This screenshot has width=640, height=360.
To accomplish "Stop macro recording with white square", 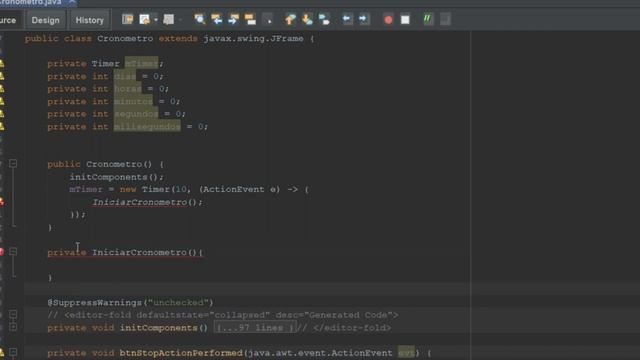I will coord(405,20).
